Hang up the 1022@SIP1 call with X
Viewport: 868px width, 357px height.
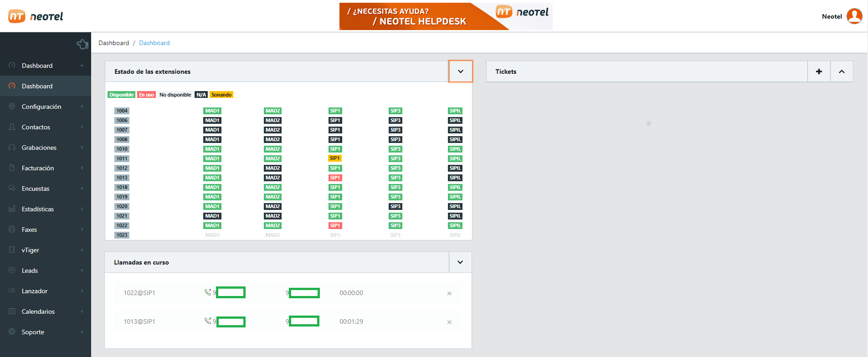coord(449,293)
